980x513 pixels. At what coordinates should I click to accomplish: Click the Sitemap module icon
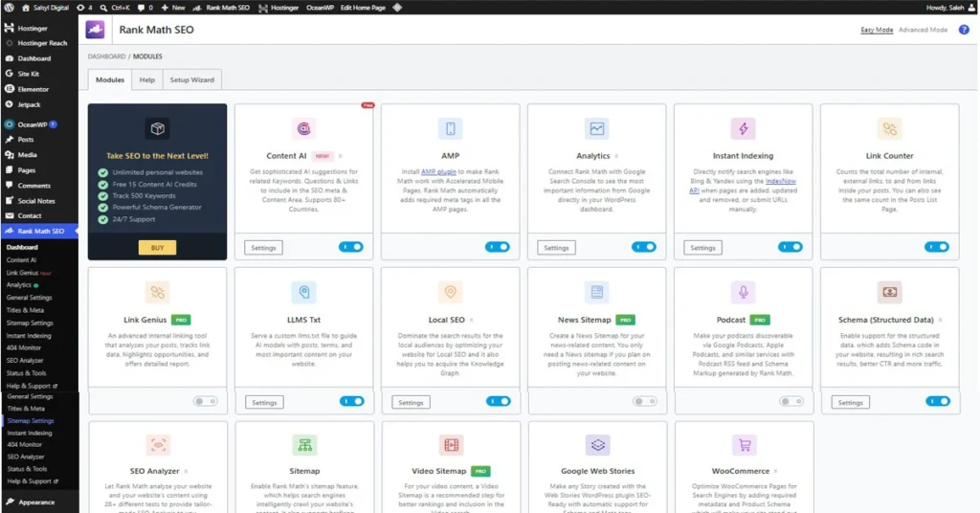(x=304, y=445)
